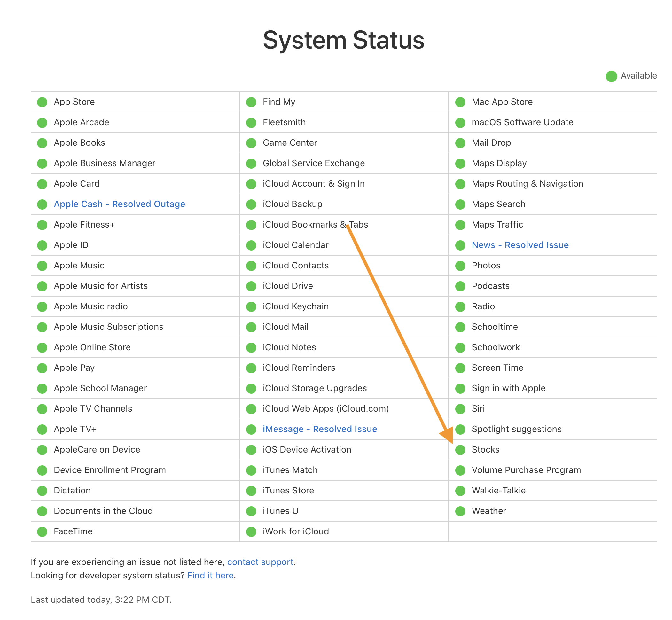Viewport: 672px width, 620px height.
Task: Open the iMessage - Resolved Issue link
Action: point(320,429)
